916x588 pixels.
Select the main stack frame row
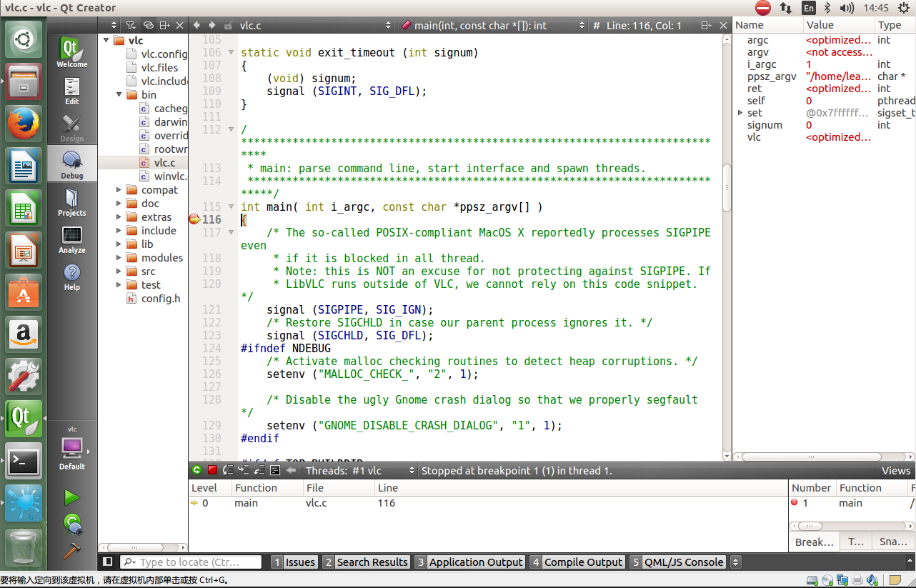coord(488,503)
